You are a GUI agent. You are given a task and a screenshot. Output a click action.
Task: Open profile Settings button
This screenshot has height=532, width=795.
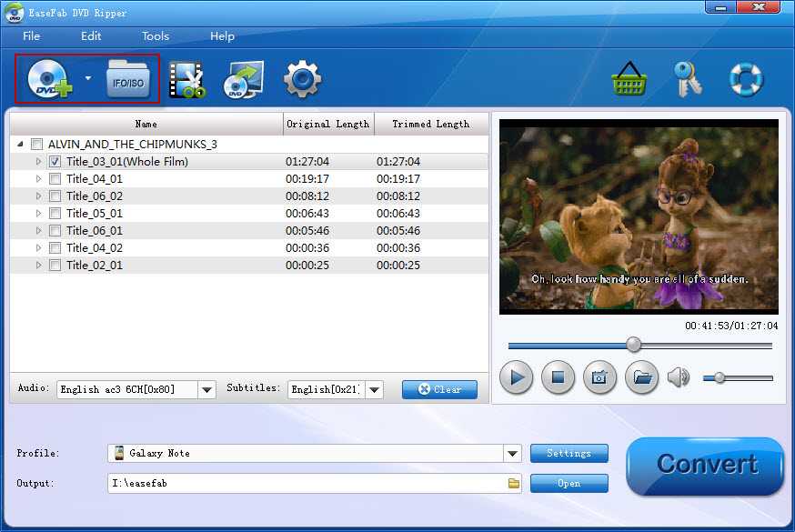coord(569,454)
